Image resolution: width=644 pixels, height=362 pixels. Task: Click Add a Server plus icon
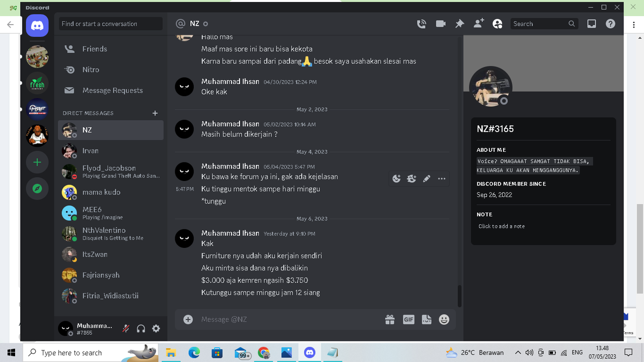[x=37, y=162]
